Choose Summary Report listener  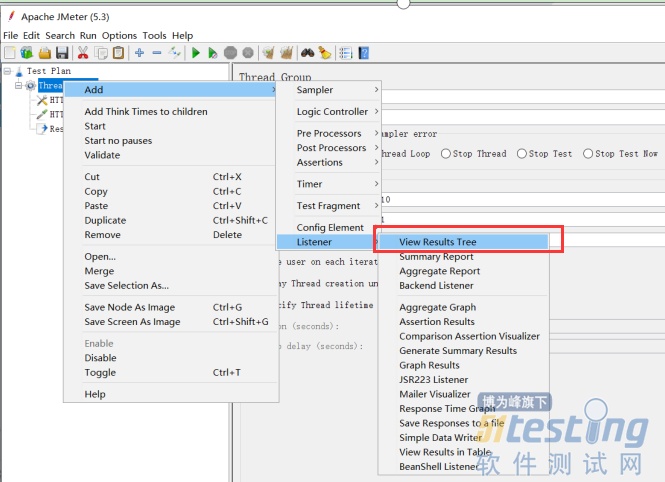(464, 256)
